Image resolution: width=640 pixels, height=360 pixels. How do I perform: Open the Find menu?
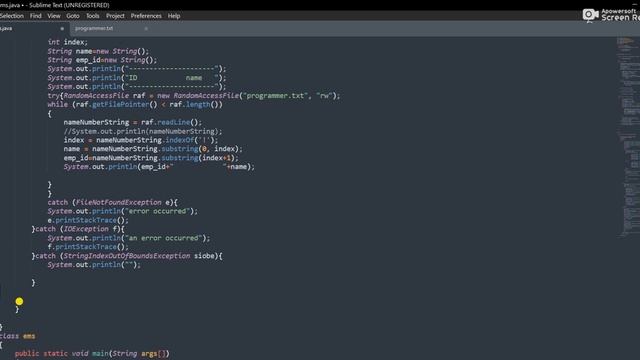(36, 16)
